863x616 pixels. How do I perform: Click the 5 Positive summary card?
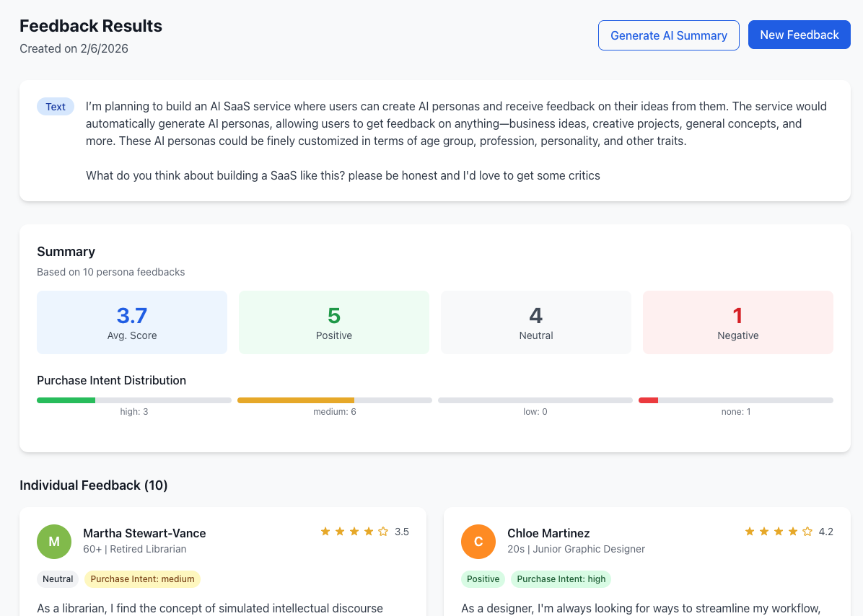click(334, 322)
